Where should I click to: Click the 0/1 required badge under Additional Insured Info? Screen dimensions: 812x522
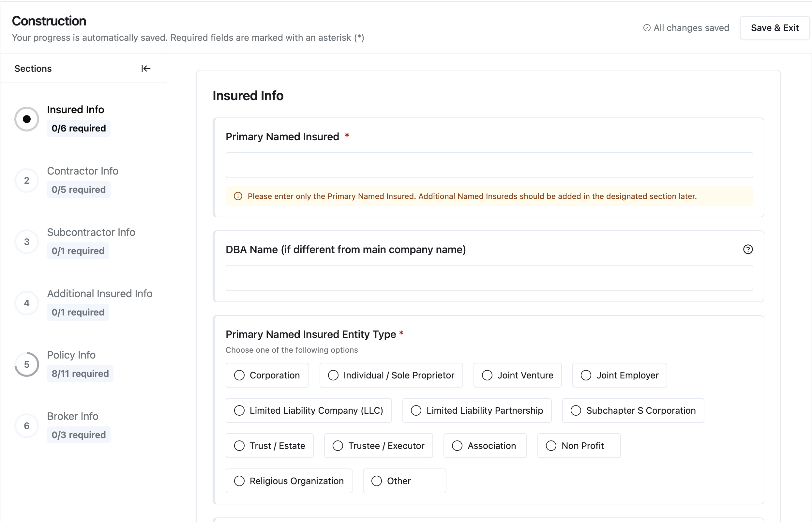[x=78, y=312]
